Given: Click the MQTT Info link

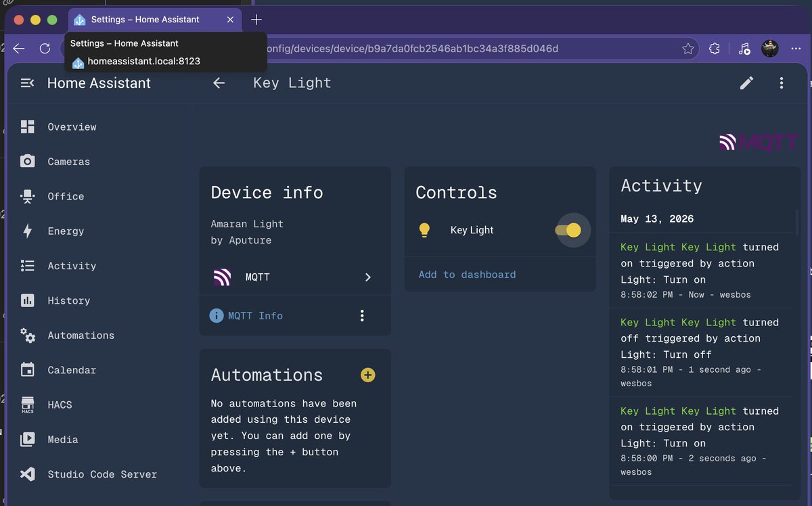Looking at the screenshot, I should pos(255,316).
